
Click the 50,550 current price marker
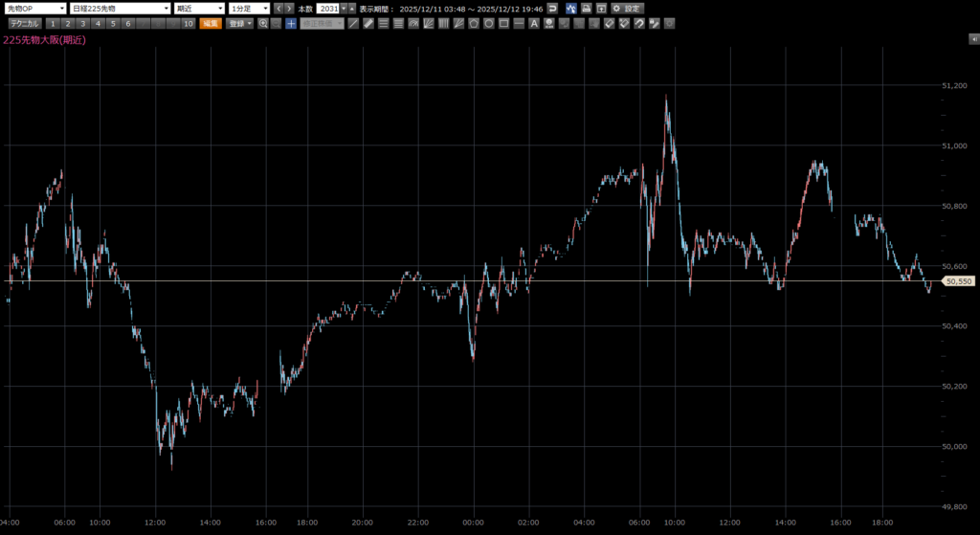click(958, 281)
